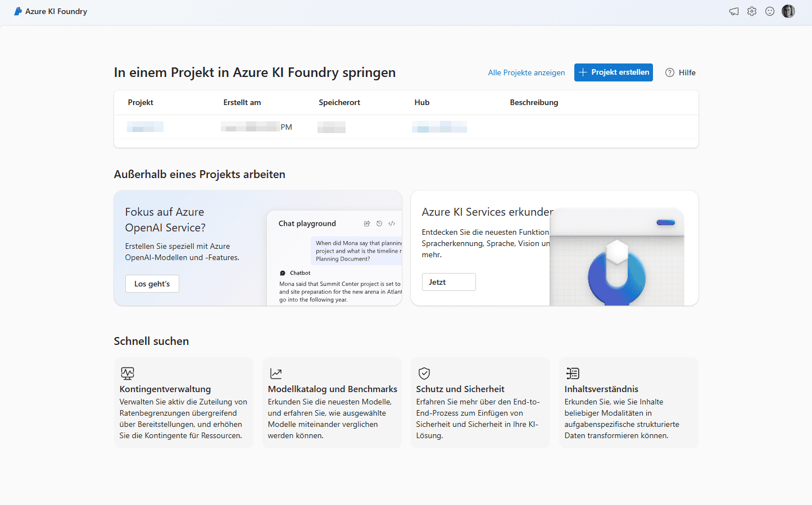Screen dimensions: 812x505
Task: Open your profile avatar picture
Action: click(788, 11)
